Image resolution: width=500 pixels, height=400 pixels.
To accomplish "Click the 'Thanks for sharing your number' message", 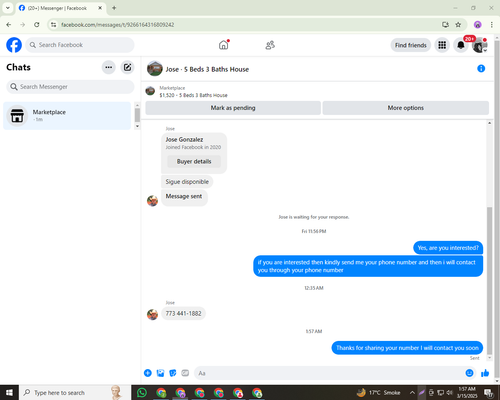I will 407,348.
